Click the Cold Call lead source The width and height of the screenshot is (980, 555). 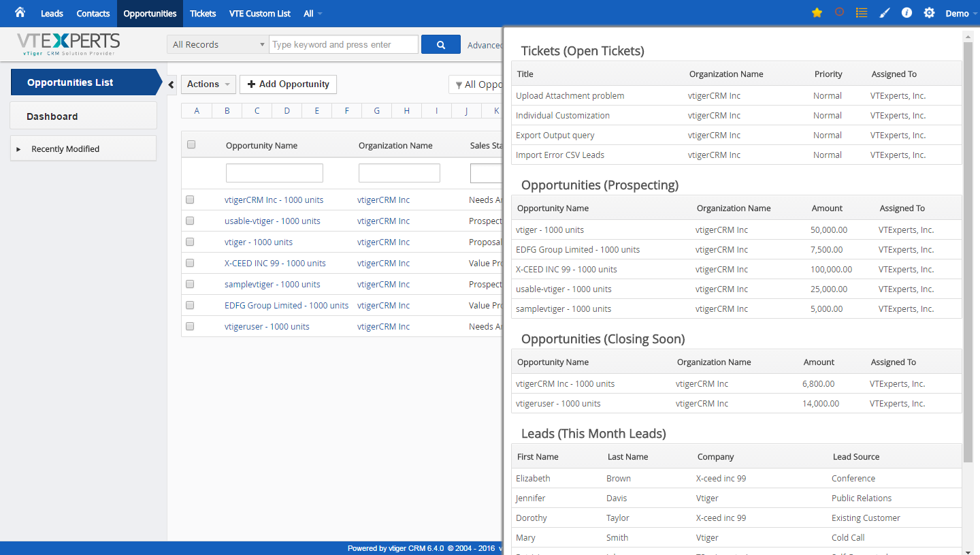[x=848, y=537]
